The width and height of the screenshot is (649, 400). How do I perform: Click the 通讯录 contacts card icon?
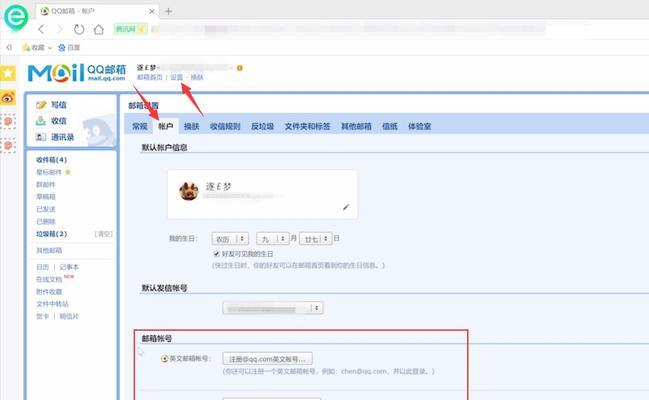pyautogui.click(x=41, y=137)
